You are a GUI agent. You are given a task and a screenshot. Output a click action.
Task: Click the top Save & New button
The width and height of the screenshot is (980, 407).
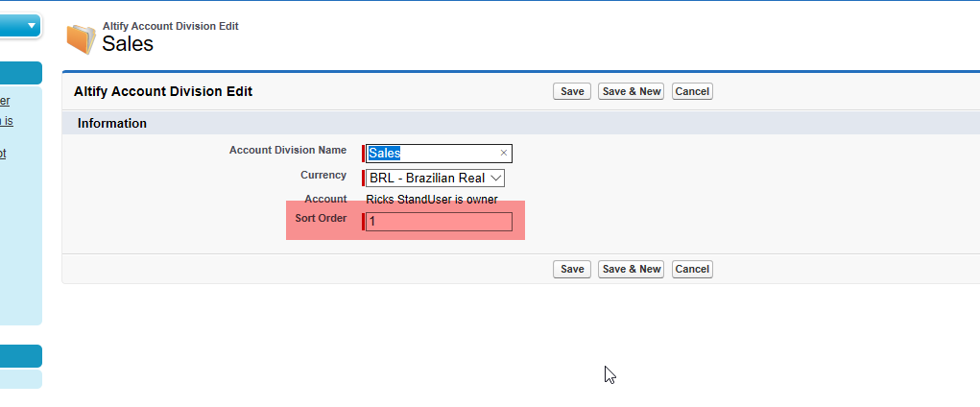pos(631,91)
